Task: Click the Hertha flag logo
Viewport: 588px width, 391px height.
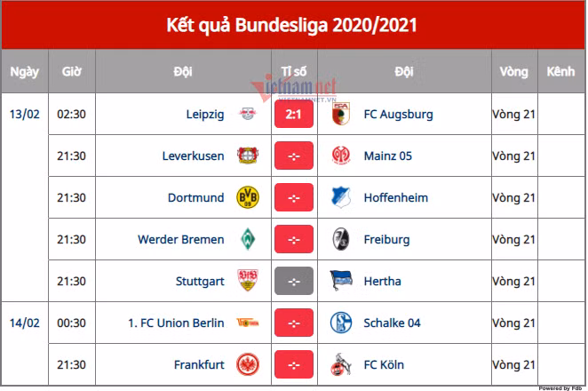Action: (339, 281)
